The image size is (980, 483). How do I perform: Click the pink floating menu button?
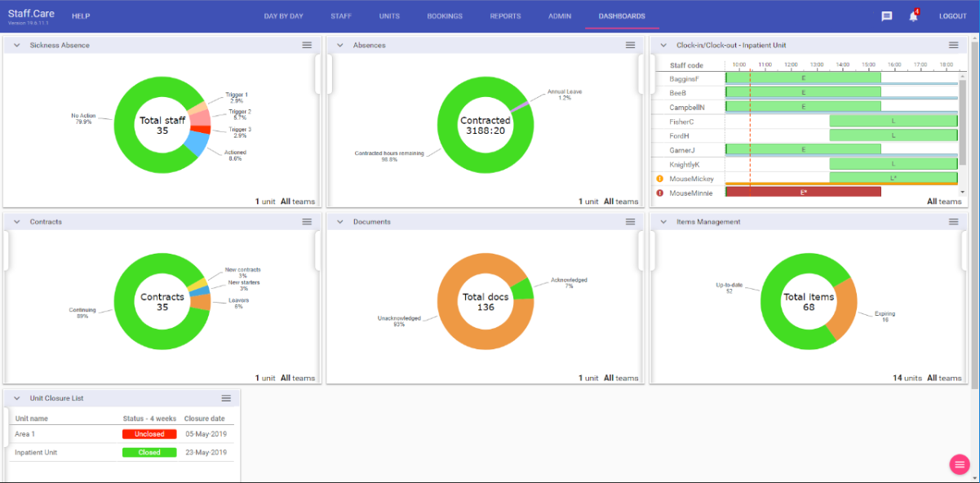(959, 463)
